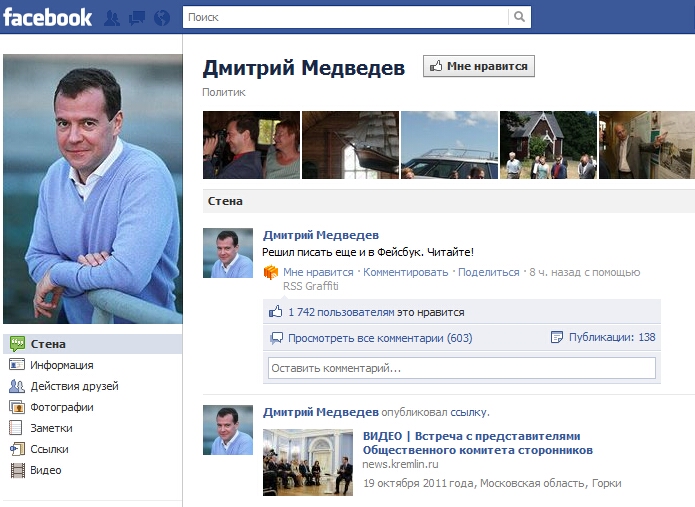Open the Ссылки section

pyautogui.click(x=49, y=449)
